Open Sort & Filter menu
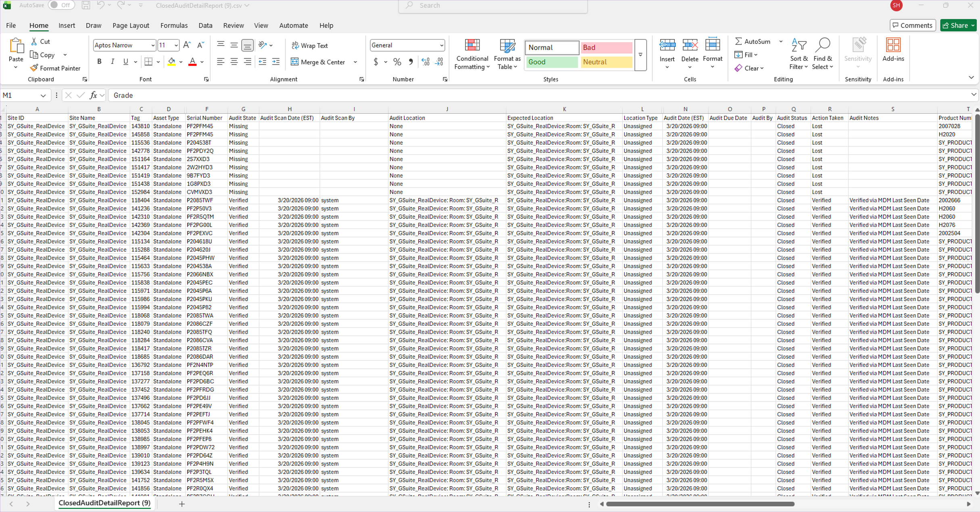The height and width of the screenshot is (512, 980). [x=799, y=54]
